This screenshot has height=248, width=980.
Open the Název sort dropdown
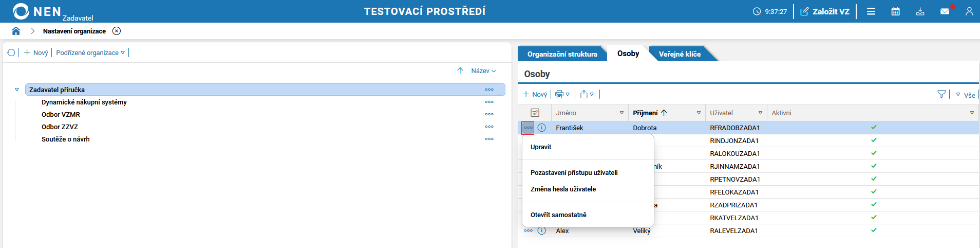point(484,70)
